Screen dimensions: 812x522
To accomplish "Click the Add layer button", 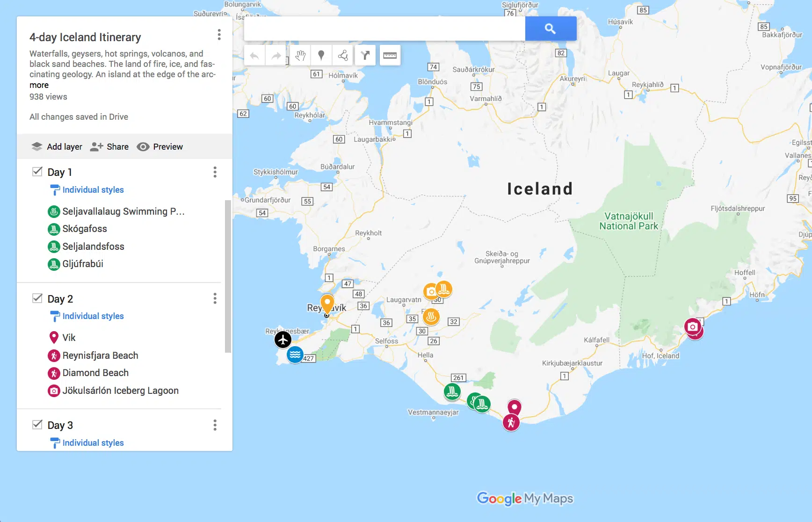I will 57,147.
